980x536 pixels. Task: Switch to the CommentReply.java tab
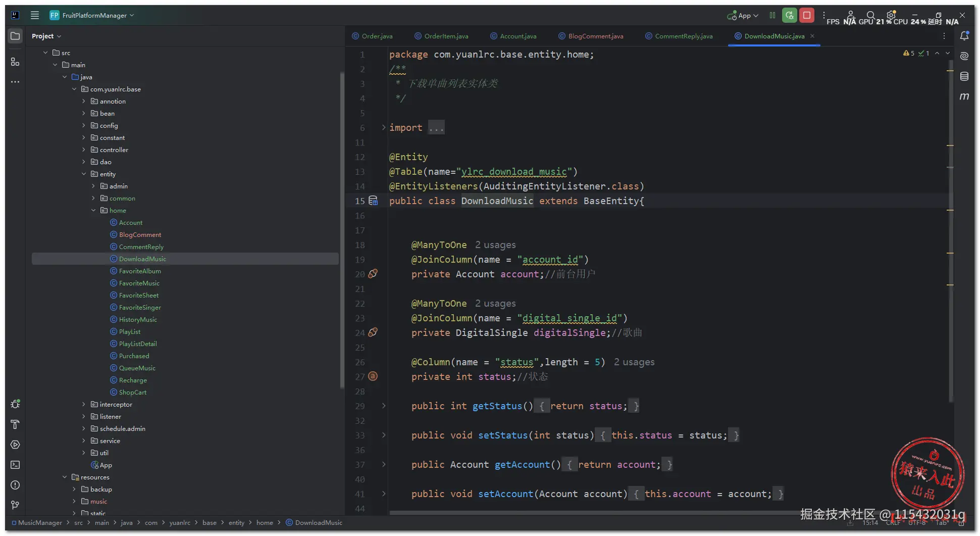(679, 36)
